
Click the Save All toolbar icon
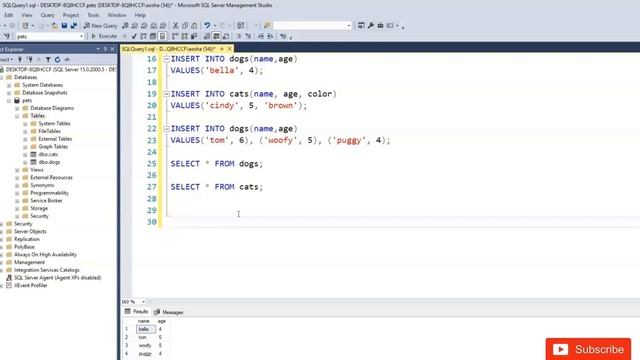[x=74, y=25]
